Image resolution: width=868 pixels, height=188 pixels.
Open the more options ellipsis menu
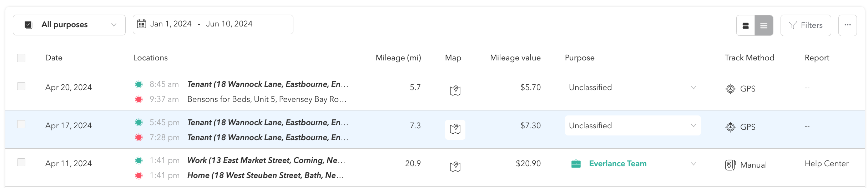coord(847,25)
